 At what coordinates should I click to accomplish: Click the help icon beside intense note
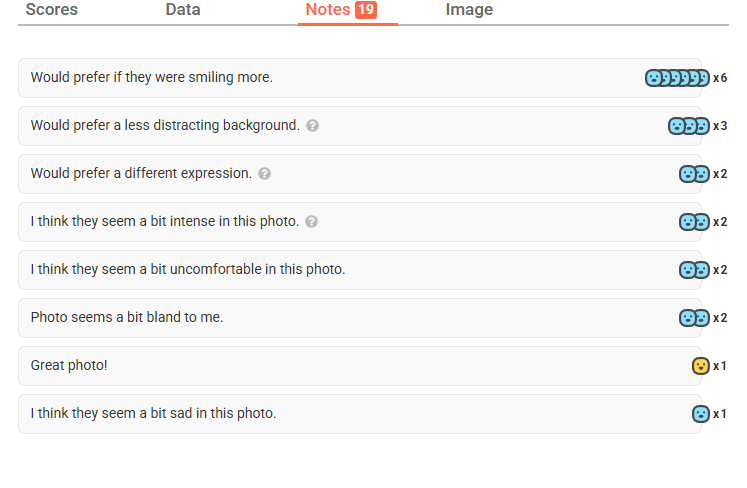[312, 222]
